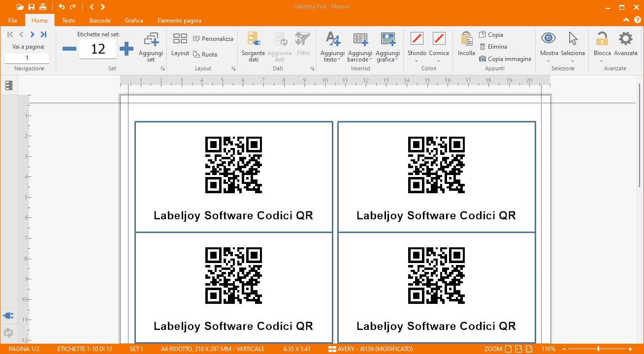Open Set group dialog launcher
Image resolution: width=644 pixels, height=354 pixels.
click(x=162, y=69)
